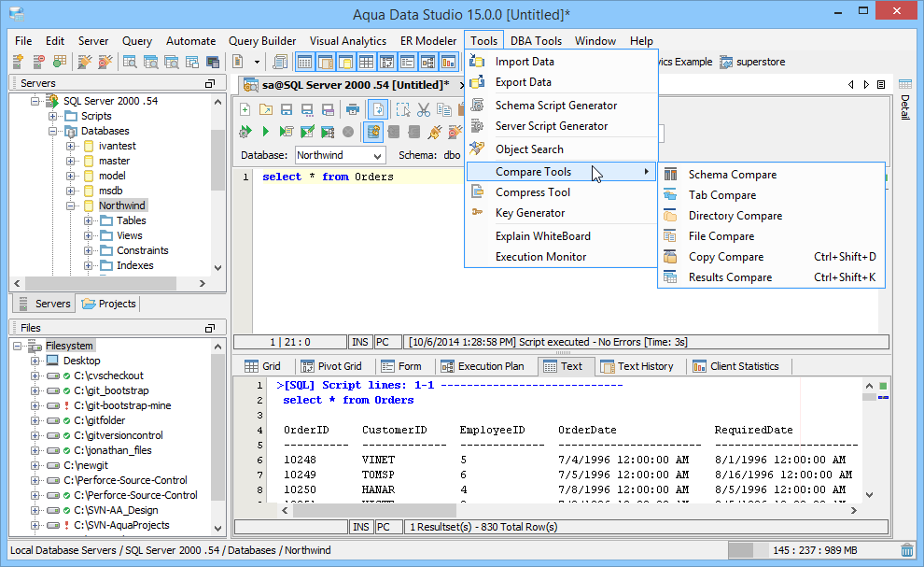Open the Database dropdown showing Northwind

(376, 155)
